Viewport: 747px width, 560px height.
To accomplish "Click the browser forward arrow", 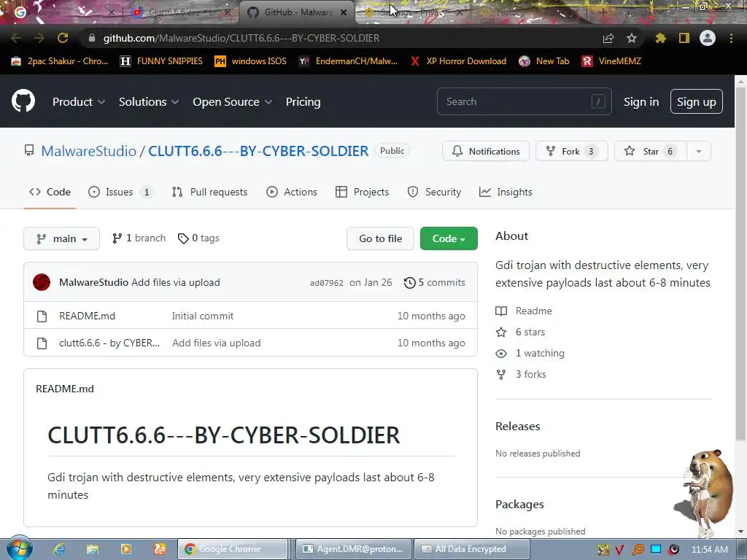I will (x=39, y=38).
